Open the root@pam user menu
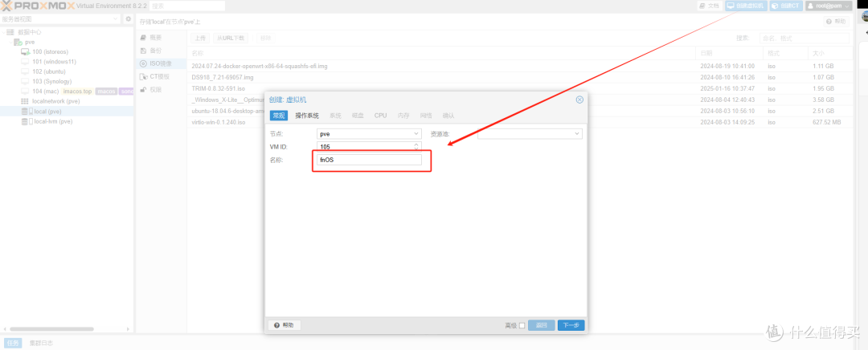Viewport: 868px width, 350px height. point(828,6)
